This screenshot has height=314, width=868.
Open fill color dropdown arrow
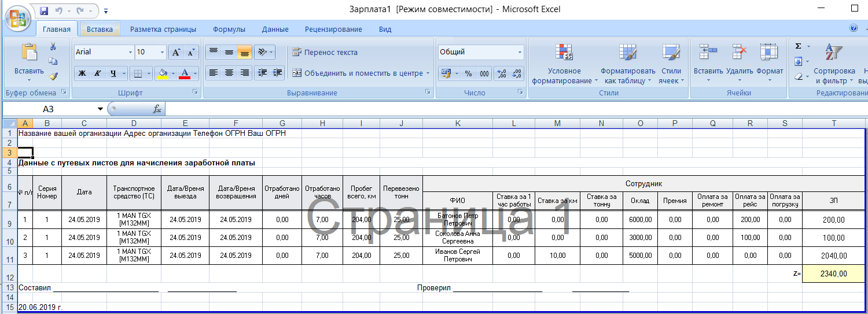pyautogui.click(x=173, y=73)
